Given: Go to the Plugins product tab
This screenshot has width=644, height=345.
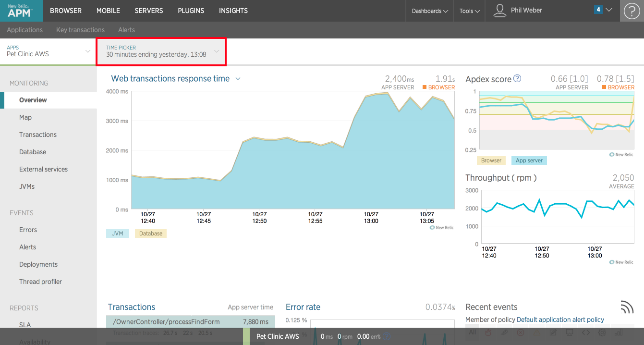Looking at the screenshot, I should click(191, 11).
